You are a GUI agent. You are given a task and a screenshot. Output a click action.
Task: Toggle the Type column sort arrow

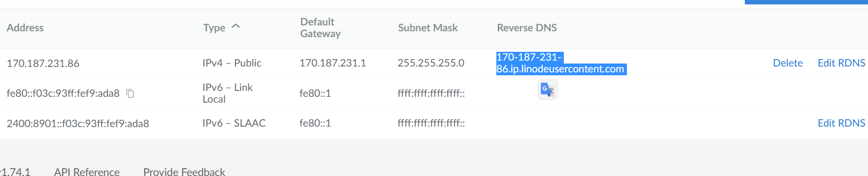pos(236,26)
